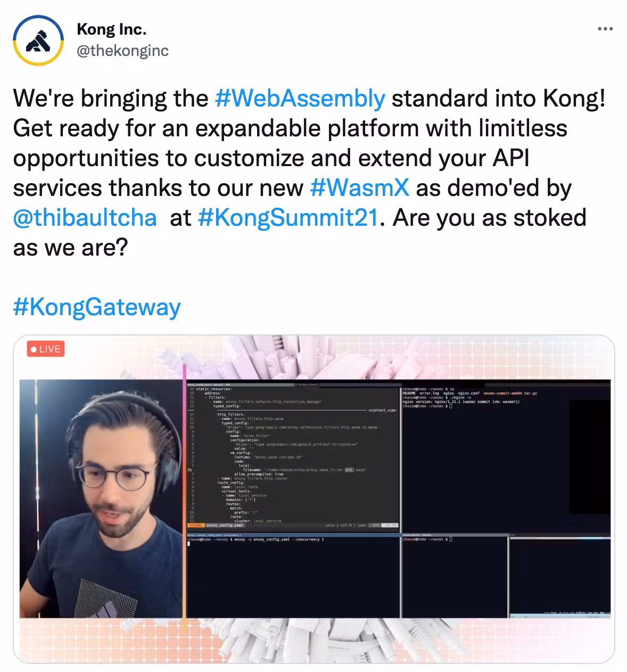Click the <context.vim> label in the editor
This screenshot has width=627, height=672.
pyautogui.click(x=382, y=411)
